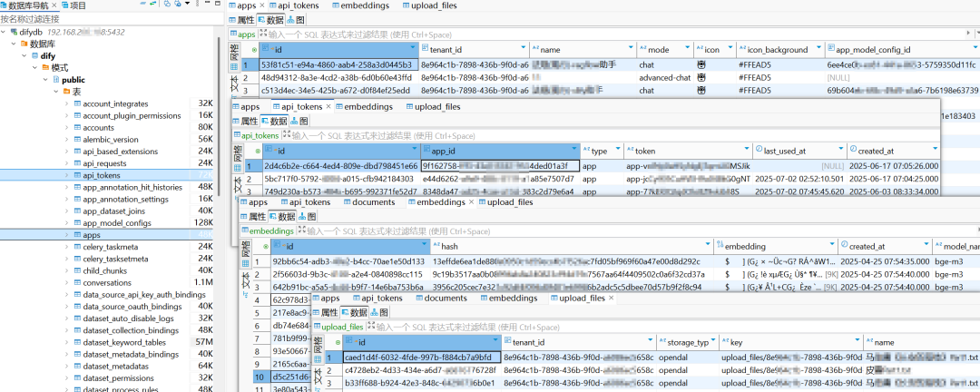Screen dimensions: 980x392
Task: Expand the api_tokens table node in the tree
Action: coord(66,175)
